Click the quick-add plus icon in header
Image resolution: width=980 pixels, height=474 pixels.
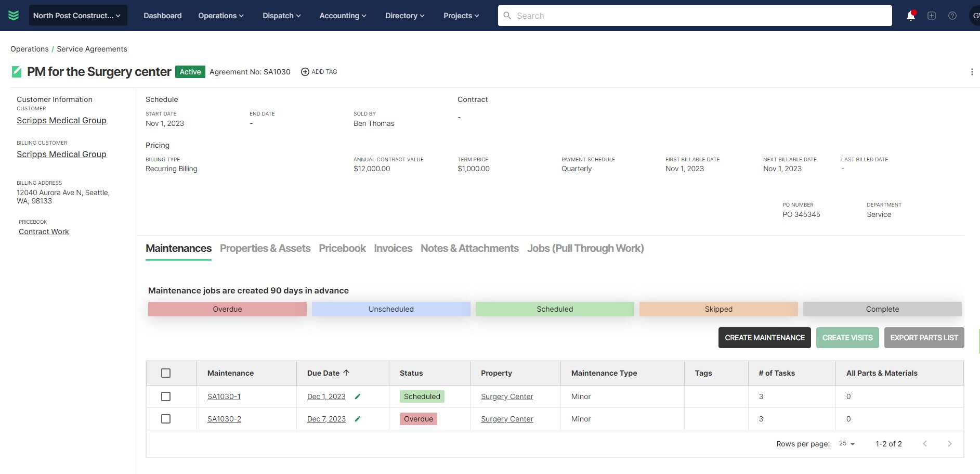coord(932,16)
